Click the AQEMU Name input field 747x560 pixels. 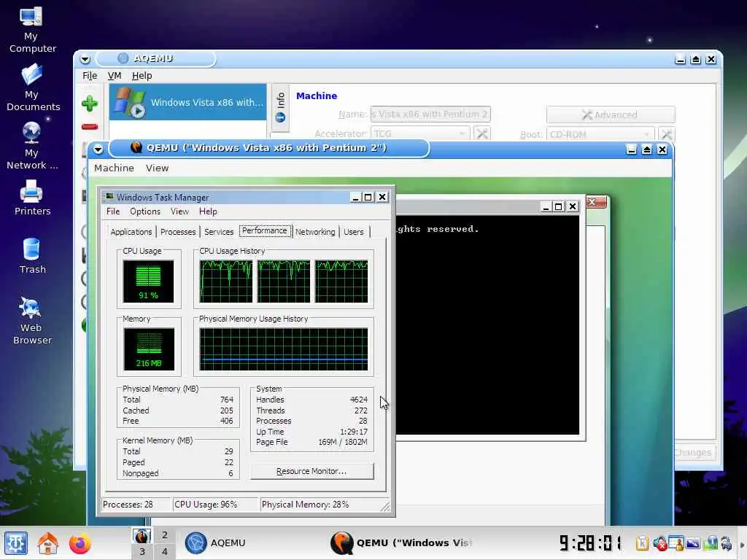pyautogui.click(x=430, y=114)
